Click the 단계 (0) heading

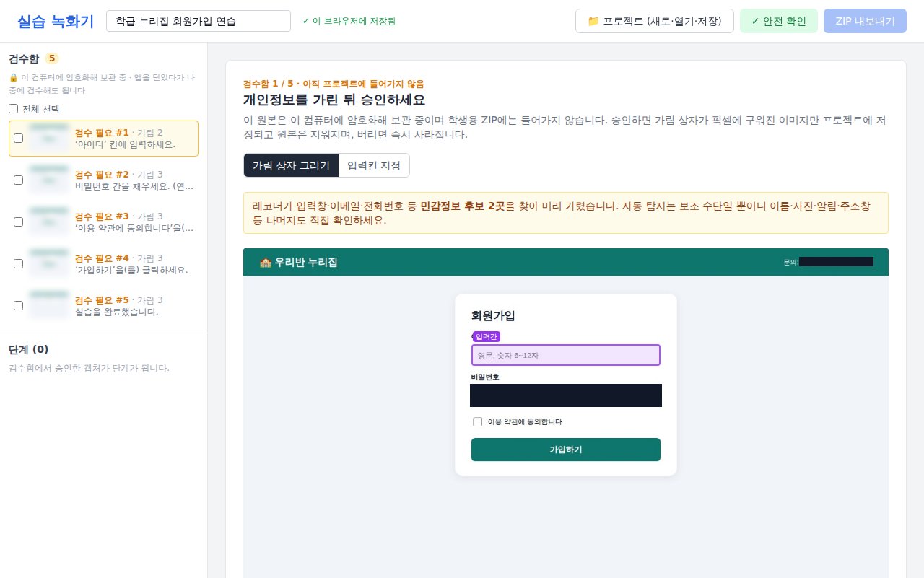29,349
